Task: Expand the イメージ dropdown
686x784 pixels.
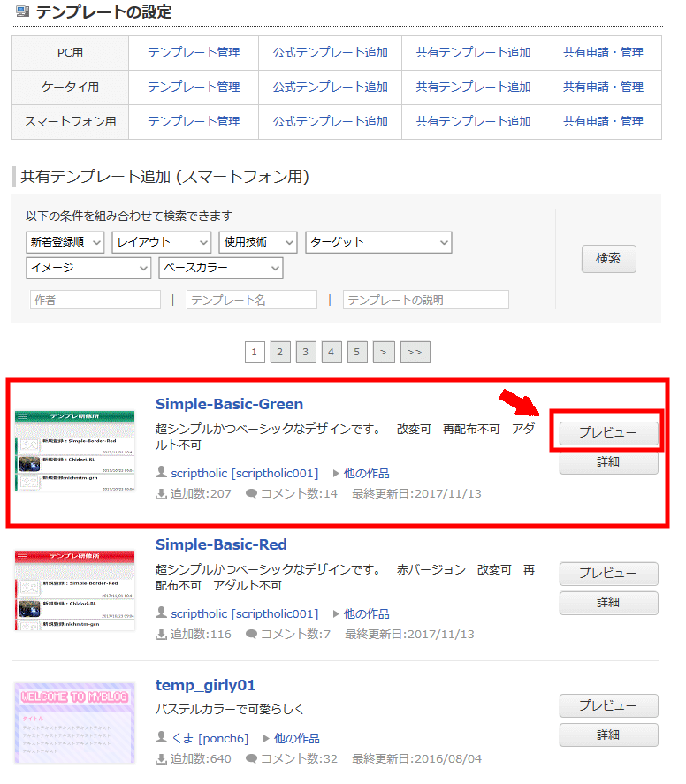Action: (x=88, y=268)
